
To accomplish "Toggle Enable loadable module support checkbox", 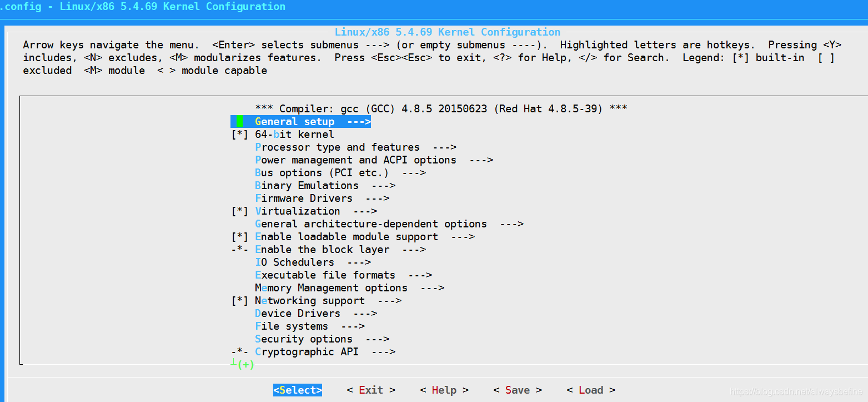I will click(239, 237).
